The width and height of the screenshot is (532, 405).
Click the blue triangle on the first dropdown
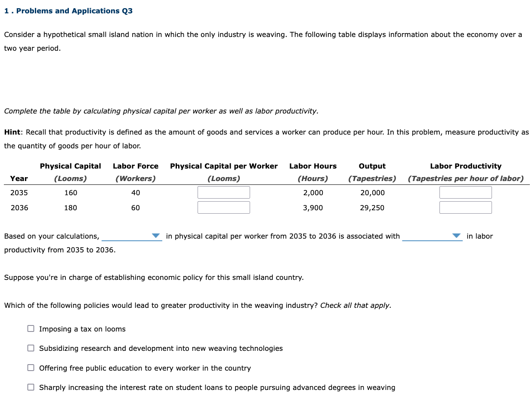(x=156, y=236)
